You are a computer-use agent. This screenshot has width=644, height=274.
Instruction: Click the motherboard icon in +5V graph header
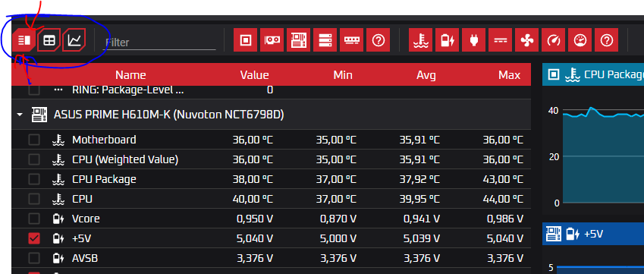pos(553,234)
